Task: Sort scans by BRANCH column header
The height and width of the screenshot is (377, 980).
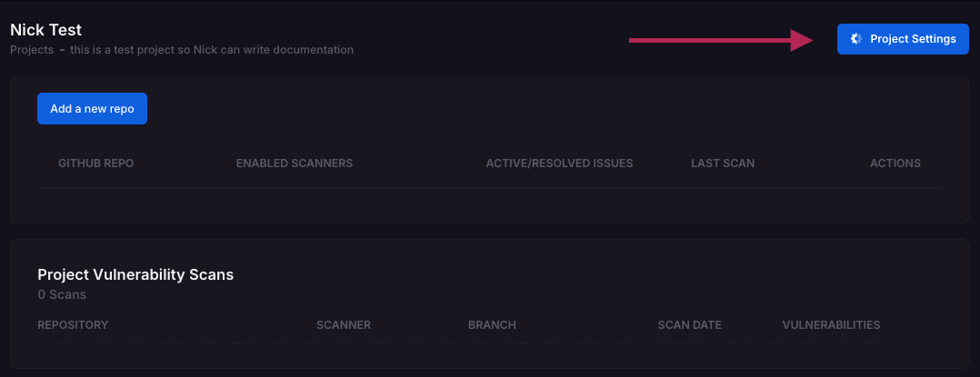Action: 492,325
